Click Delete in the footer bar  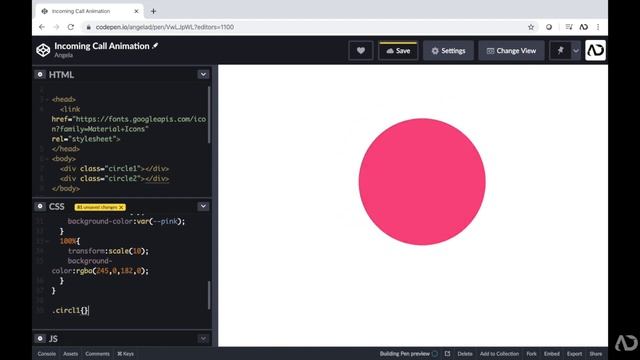point(464,354)
